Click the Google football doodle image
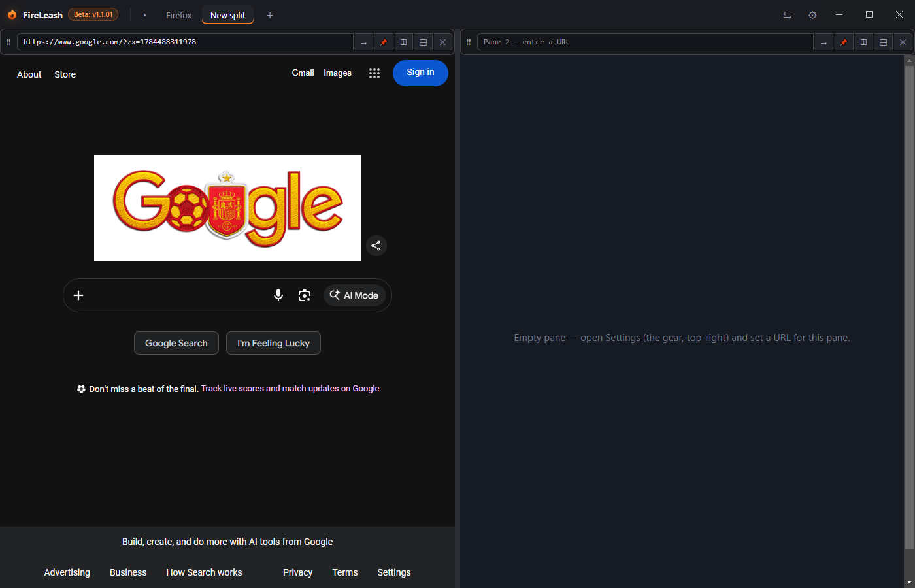This screenshot has height=588, width=915. tap(227, 208)
